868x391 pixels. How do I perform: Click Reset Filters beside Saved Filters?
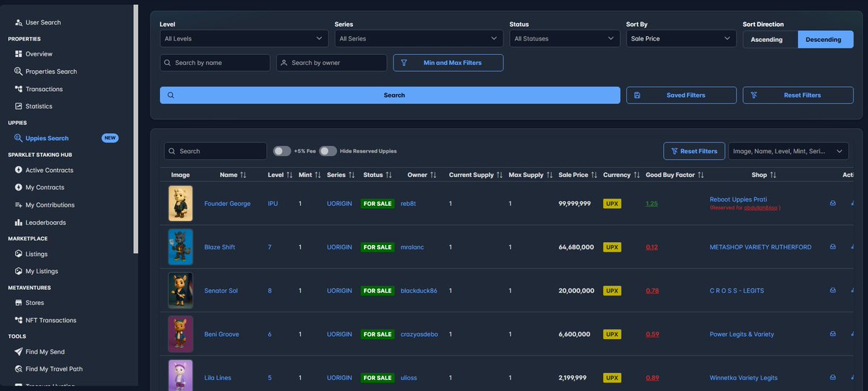click(x=798, y=95)
